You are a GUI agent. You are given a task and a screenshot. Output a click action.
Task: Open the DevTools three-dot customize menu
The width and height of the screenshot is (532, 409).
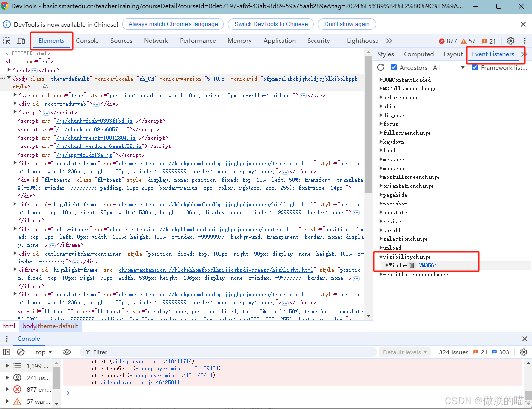tap(525, 41)
